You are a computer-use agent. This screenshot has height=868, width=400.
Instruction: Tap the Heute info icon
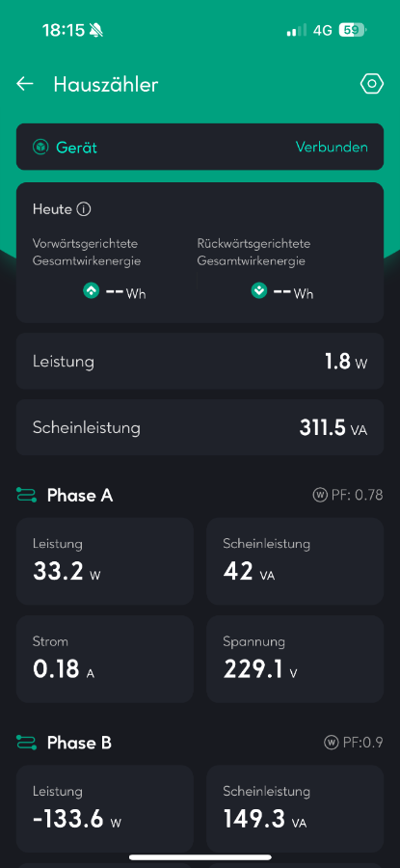(x=84, y=210)
